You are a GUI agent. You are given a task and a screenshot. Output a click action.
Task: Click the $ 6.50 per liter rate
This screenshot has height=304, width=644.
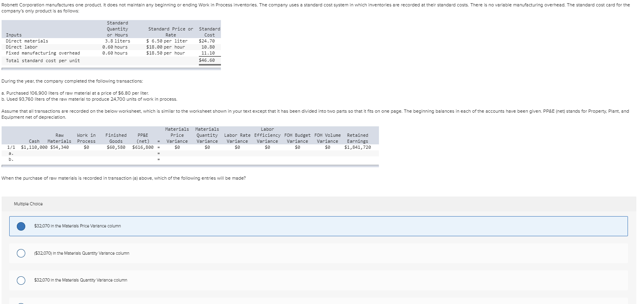click(x=167, y=41)
